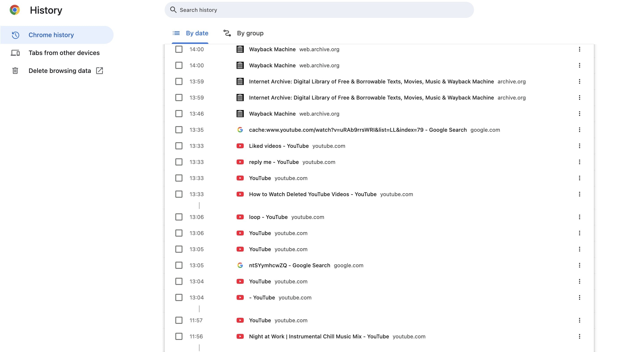The image size is (644, 352).
Task: Click the 13:35 timestamp
Action: [x=197, y=130]
